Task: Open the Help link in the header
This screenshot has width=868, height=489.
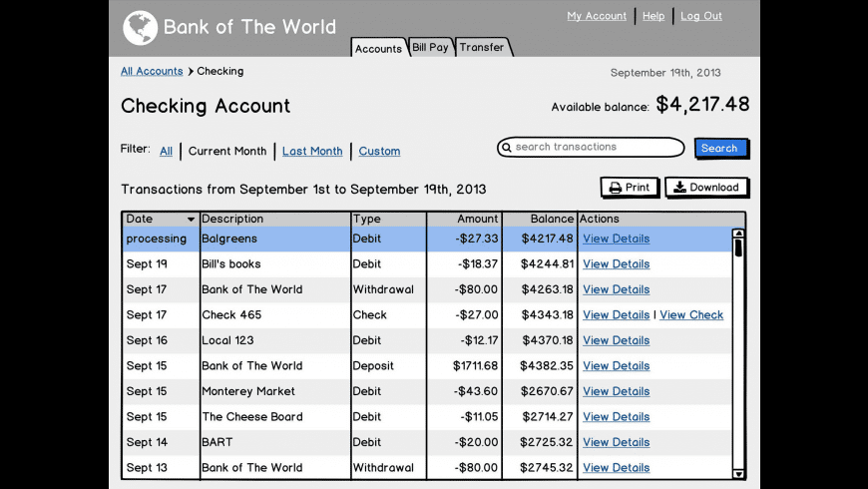Action: [x=653, y=16]
